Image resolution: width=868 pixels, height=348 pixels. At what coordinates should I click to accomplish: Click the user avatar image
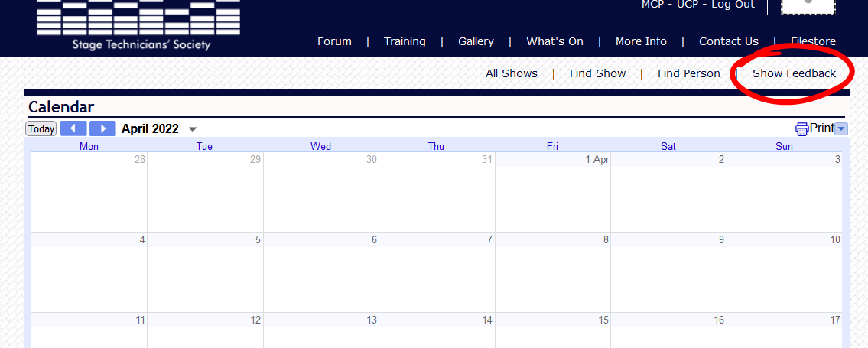[x=808, y=6]
